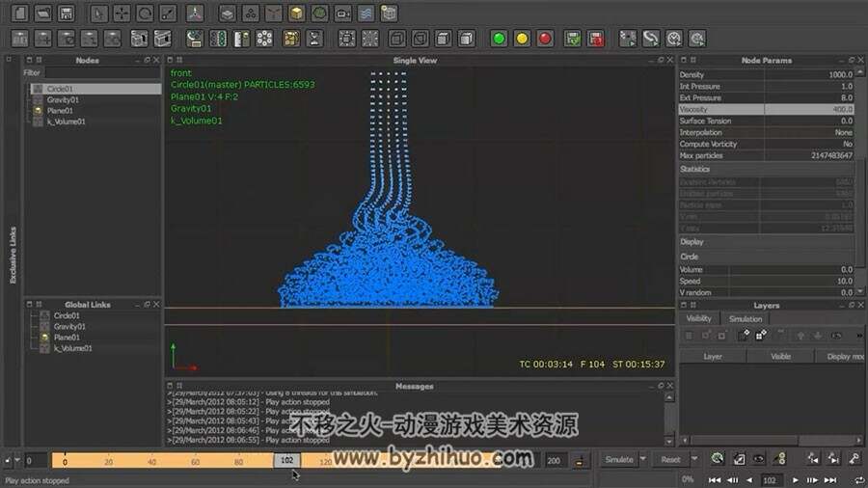
Task: Click the ring of circles icon
Action: 264,39
